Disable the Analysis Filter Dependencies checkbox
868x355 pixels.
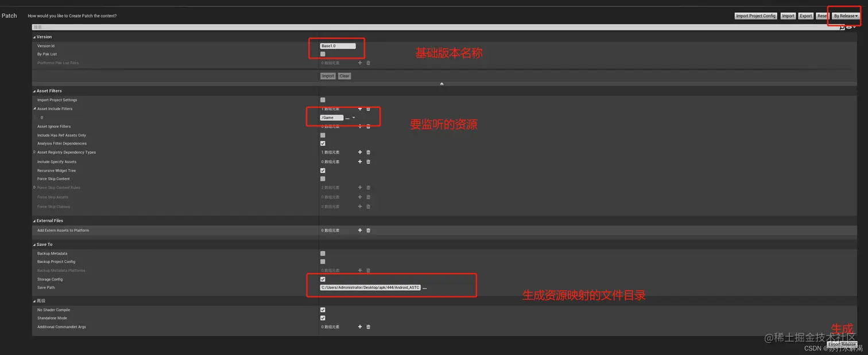(323, 143)
